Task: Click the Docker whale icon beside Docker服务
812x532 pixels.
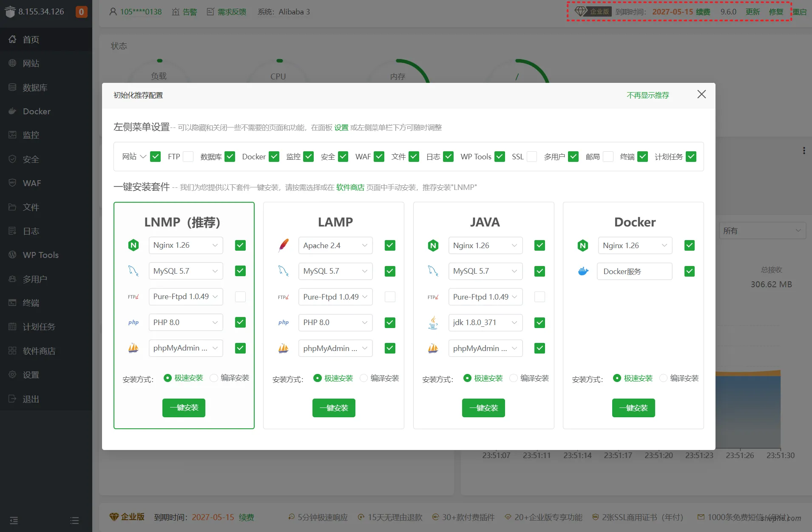Action: [583, 271]
